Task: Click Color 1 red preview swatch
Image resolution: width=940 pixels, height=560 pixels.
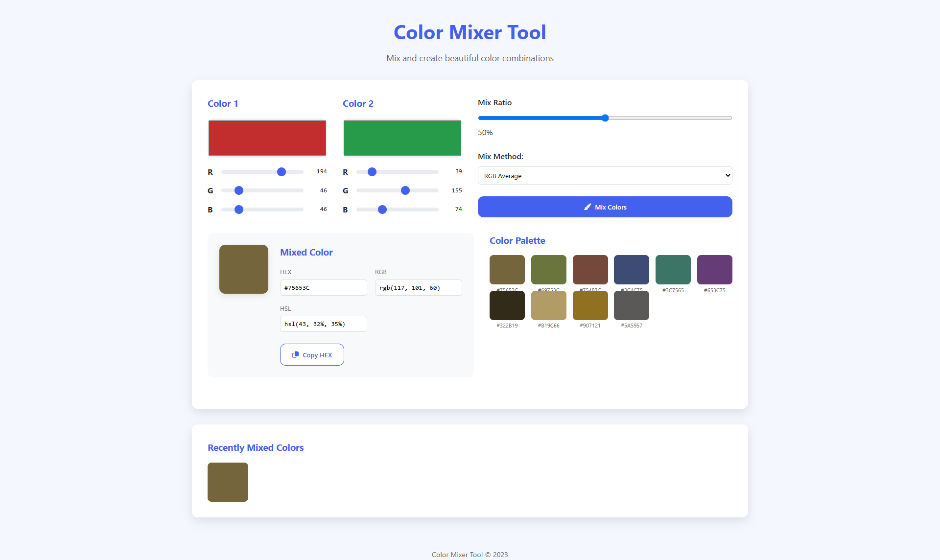Action: point(267,138)
